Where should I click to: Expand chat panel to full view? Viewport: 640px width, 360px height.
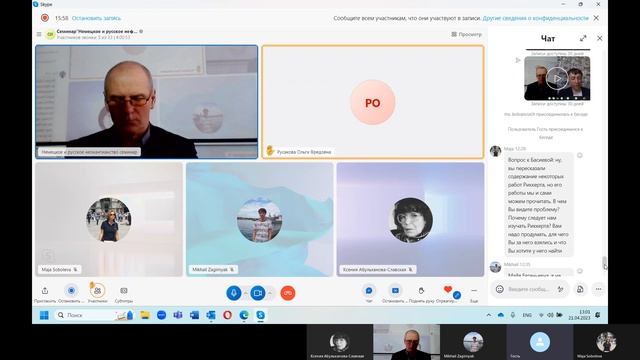pos(583,38)
